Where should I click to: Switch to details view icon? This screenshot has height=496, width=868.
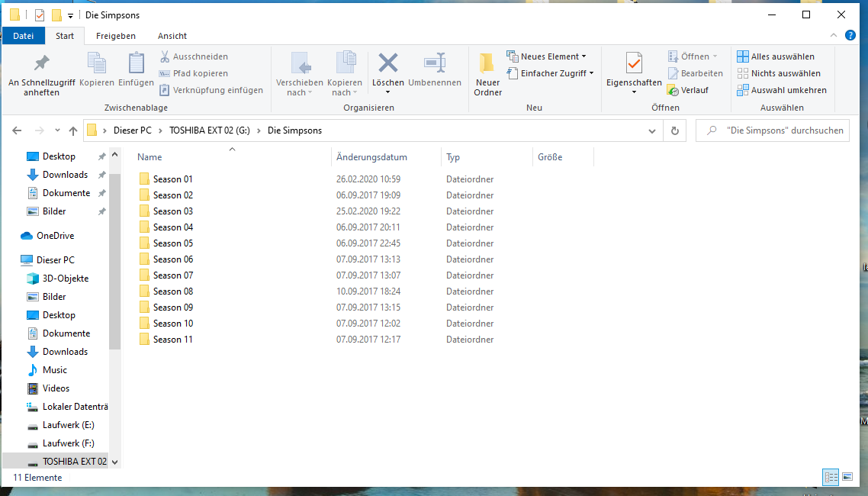pos(831,477)
